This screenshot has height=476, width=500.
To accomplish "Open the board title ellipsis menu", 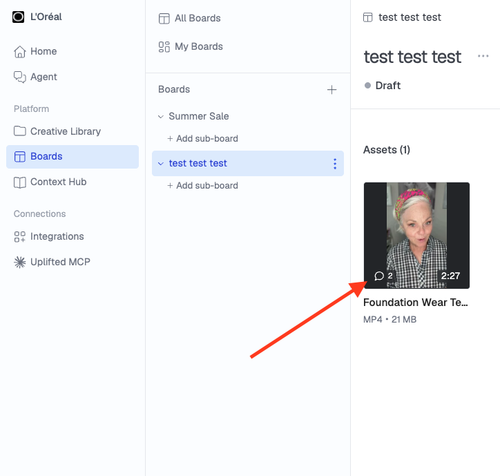I will pos(483,56).
